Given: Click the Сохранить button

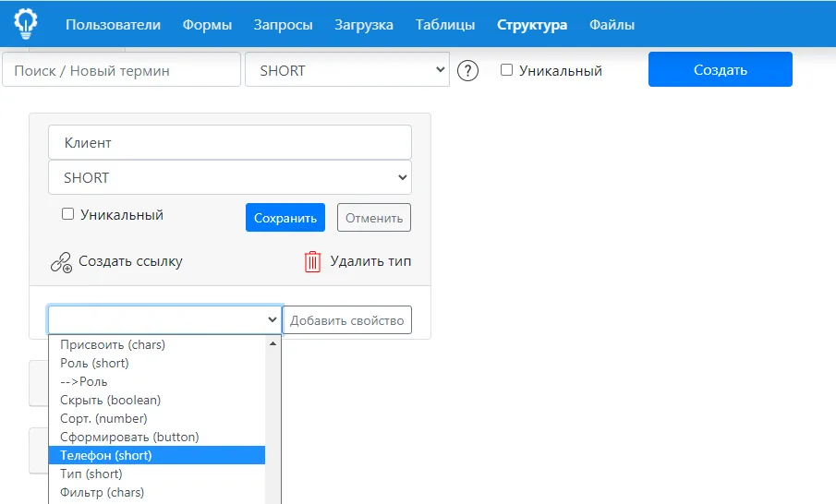Looking at the screenshot, I should click(285, 217).
